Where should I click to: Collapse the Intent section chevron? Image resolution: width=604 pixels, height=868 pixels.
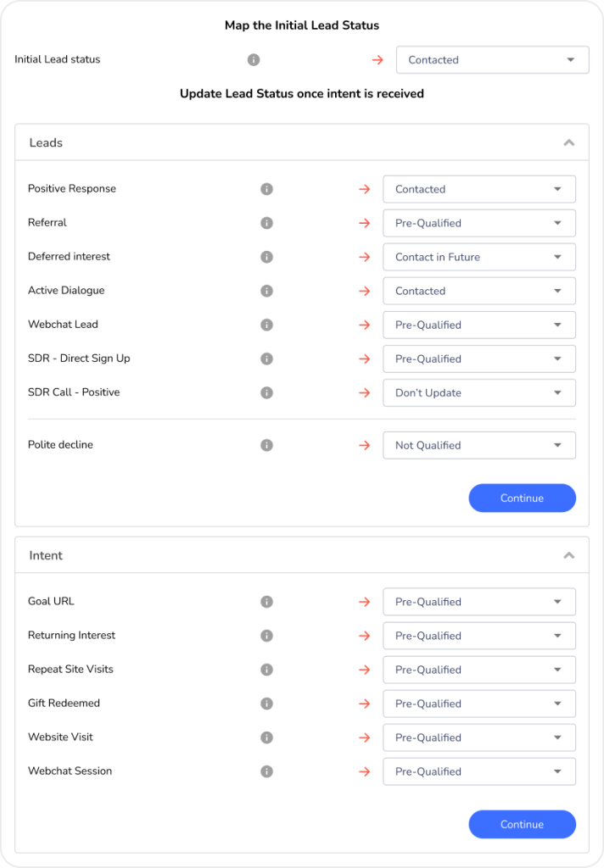568,556
